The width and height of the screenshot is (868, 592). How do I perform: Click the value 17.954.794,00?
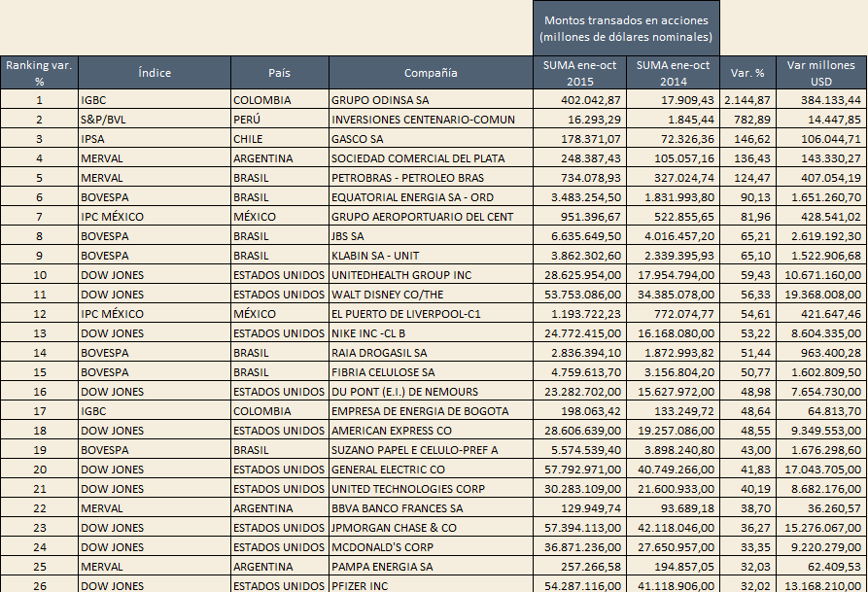click(674, 275)
